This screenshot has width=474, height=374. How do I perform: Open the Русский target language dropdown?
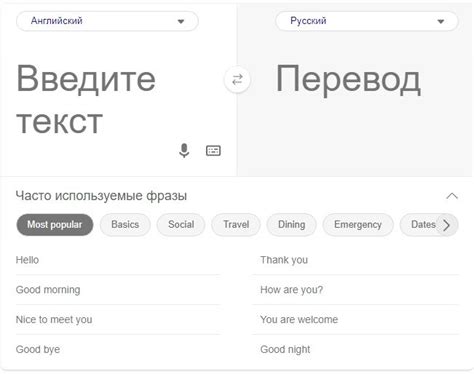367,21
